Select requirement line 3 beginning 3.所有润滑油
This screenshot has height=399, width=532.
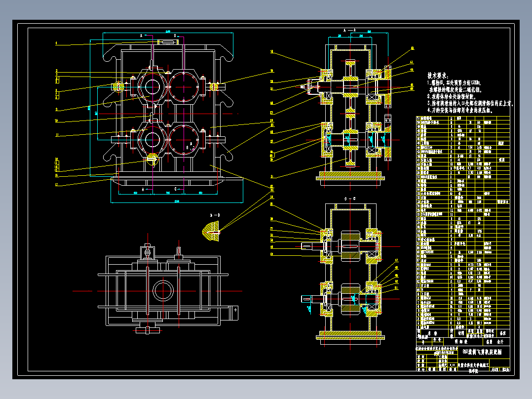point(470,103)
